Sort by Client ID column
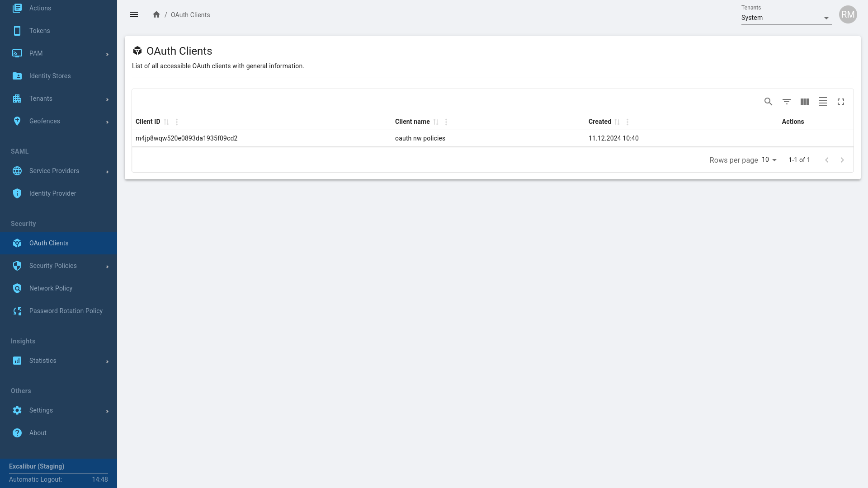The image size is (868, 488). 166,122
